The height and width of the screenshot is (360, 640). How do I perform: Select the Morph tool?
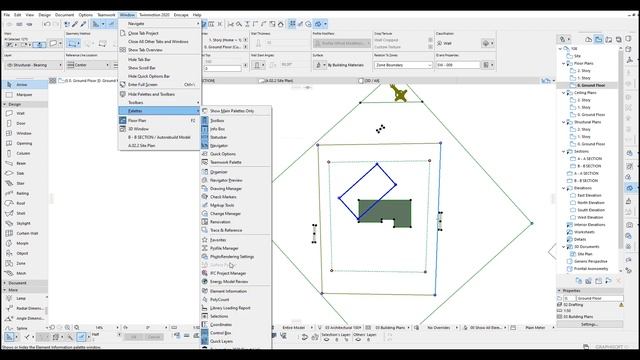[24, 243]
